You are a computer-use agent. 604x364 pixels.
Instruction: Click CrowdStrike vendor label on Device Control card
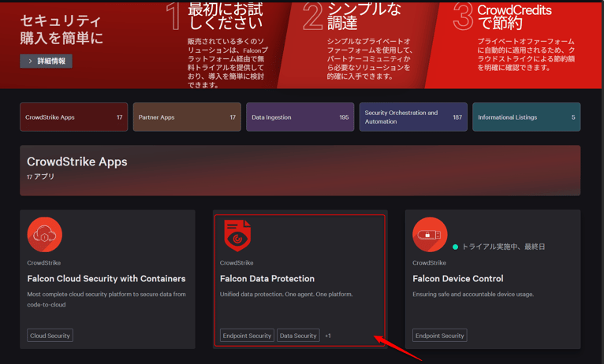pos(429,263)
